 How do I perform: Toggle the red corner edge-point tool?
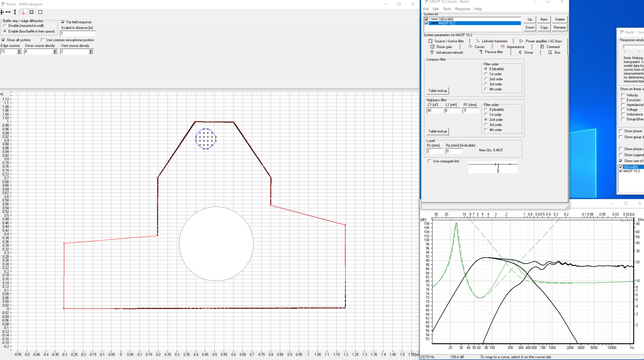[x=25, y=12]
